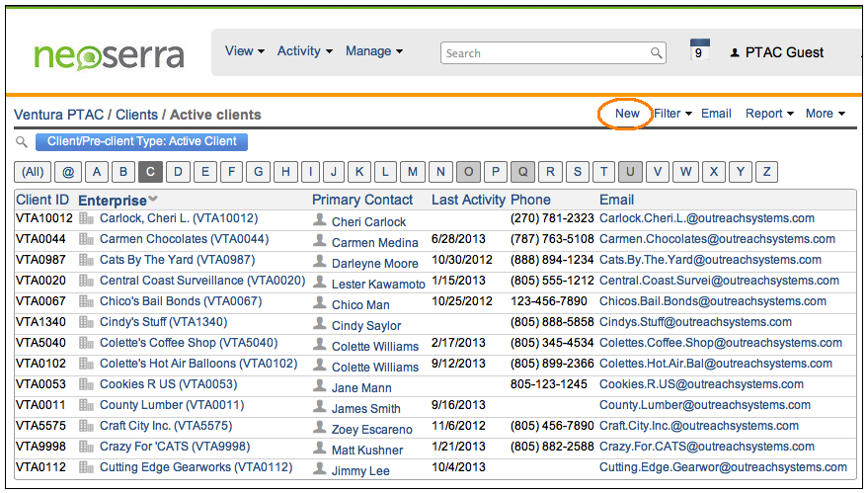
Task: Click the magnifier icon beside the filter tag
Action: pyautogui.click(x=22, y=142)
